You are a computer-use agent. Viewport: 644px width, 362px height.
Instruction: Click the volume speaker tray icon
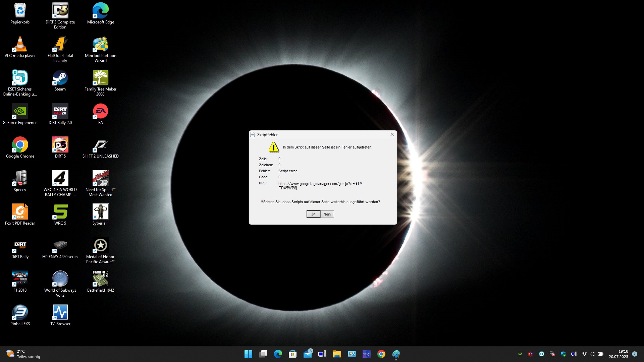point(592,354)
